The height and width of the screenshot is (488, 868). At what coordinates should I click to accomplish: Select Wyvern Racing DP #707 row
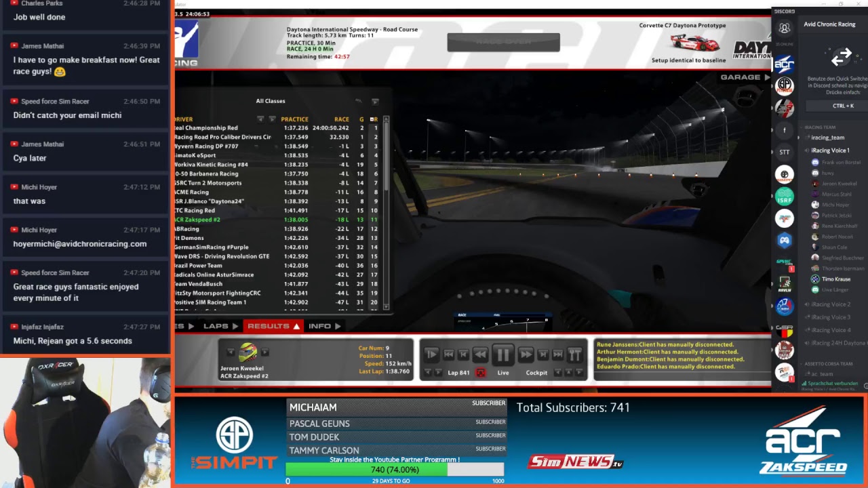tap(277, 146)
